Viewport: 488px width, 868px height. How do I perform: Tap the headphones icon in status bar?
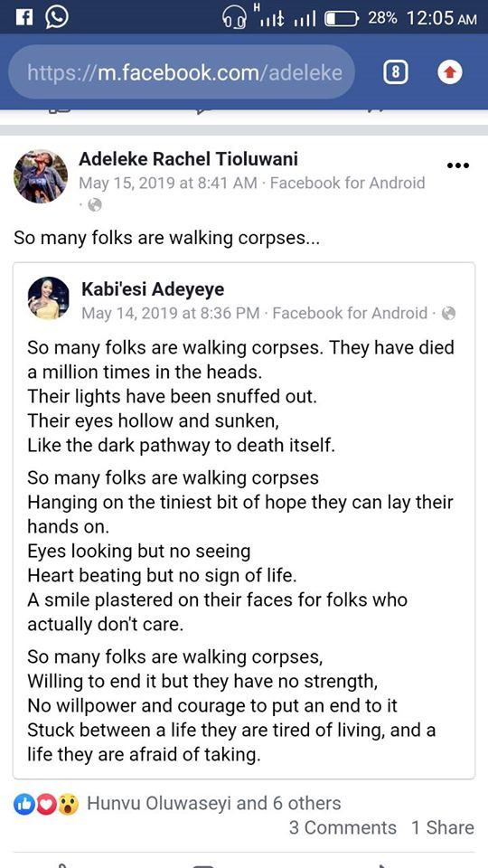point(235,18)
